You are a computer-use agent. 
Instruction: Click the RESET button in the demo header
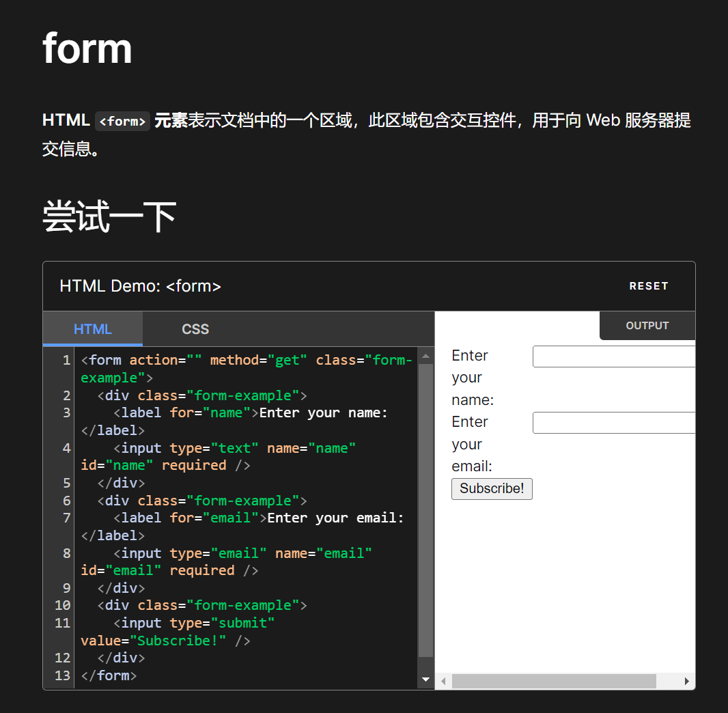(x=648, y=286)
